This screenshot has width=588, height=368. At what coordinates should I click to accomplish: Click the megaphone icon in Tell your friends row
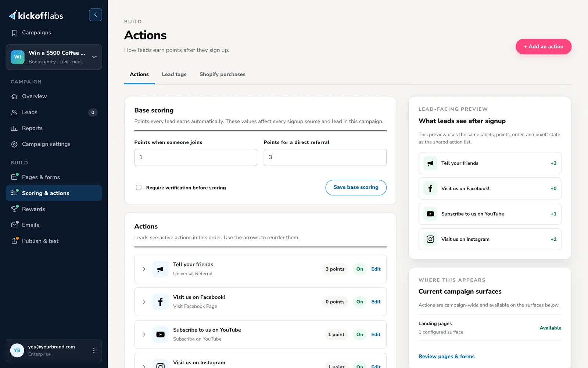pos(160,269)
